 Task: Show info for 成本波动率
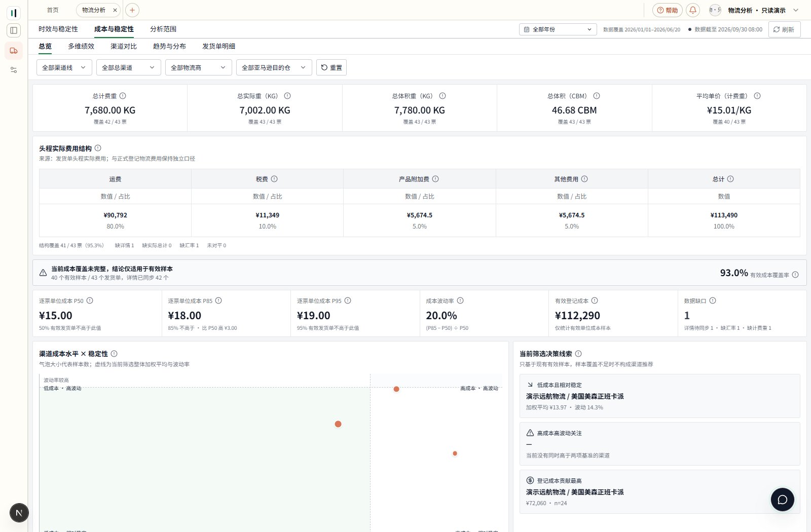(460, 300)
